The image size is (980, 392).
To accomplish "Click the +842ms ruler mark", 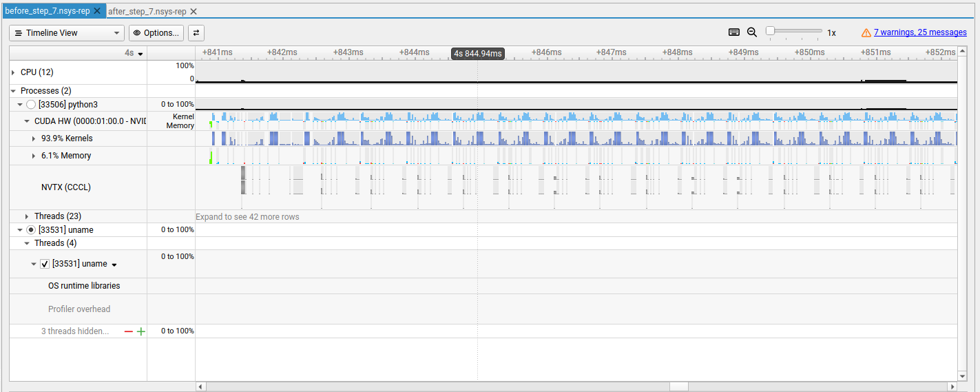I will pyautogui.click(x=282, y=52).
